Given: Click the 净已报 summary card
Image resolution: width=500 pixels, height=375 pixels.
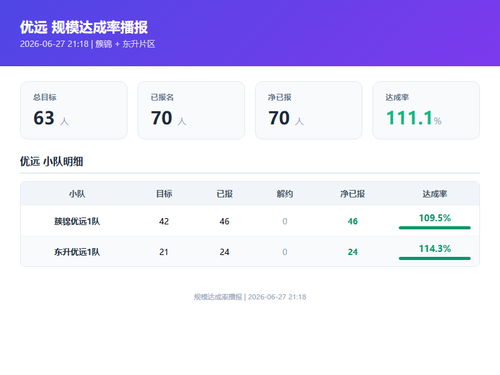Looking at the screenshot, I should coord(309,110).
